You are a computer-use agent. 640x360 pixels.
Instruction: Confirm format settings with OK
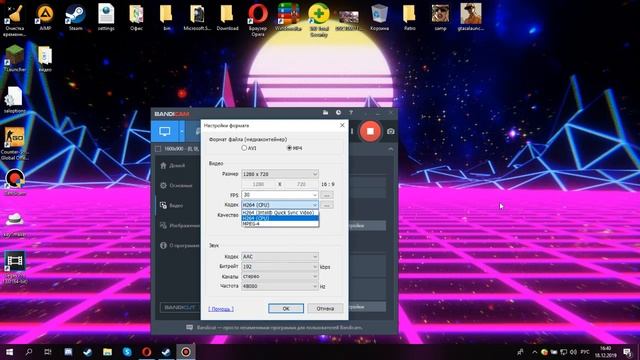tap(286, 309)
